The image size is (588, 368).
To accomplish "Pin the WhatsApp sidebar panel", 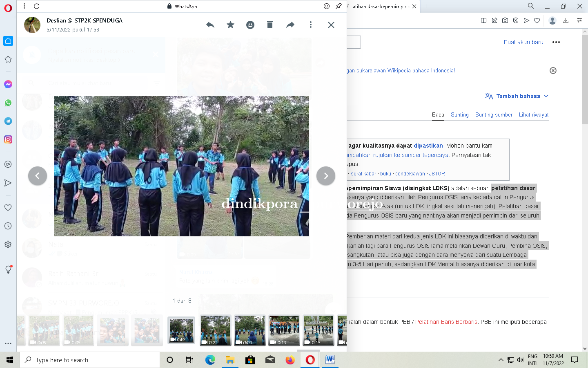I will tap(339, 6).
